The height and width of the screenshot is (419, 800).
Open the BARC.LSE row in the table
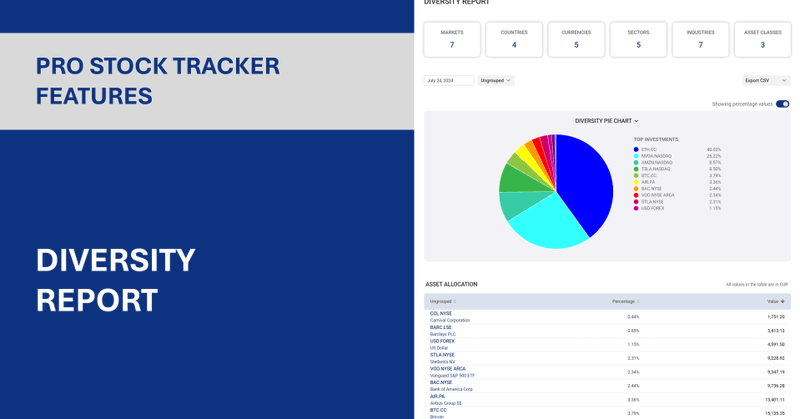coord(607,331)
